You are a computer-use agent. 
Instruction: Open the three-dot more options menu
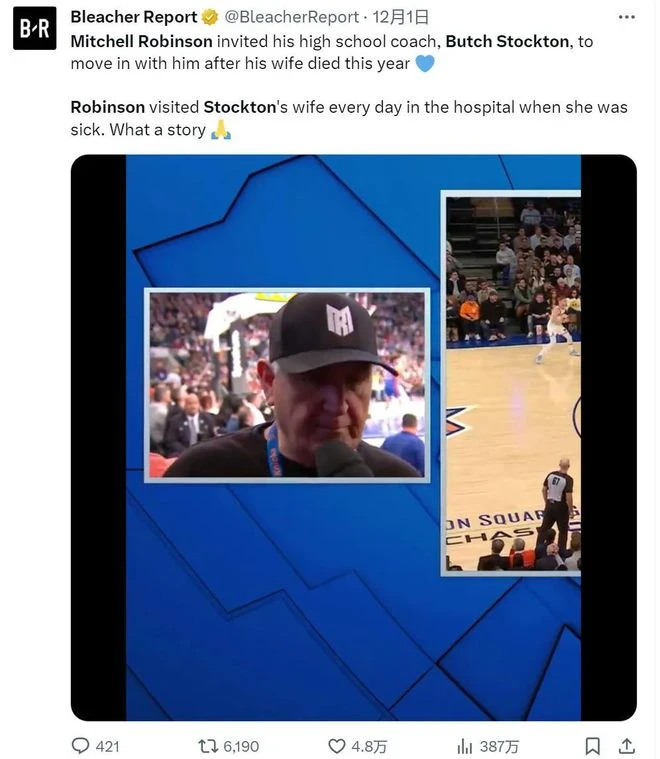pyautogui.click(x=627, y=17)
